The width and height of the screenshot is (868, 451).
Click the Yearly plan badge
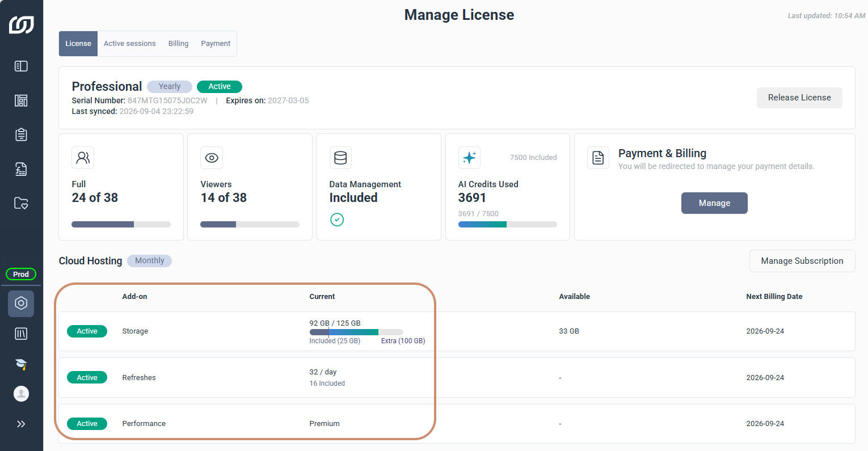[170, 86]
